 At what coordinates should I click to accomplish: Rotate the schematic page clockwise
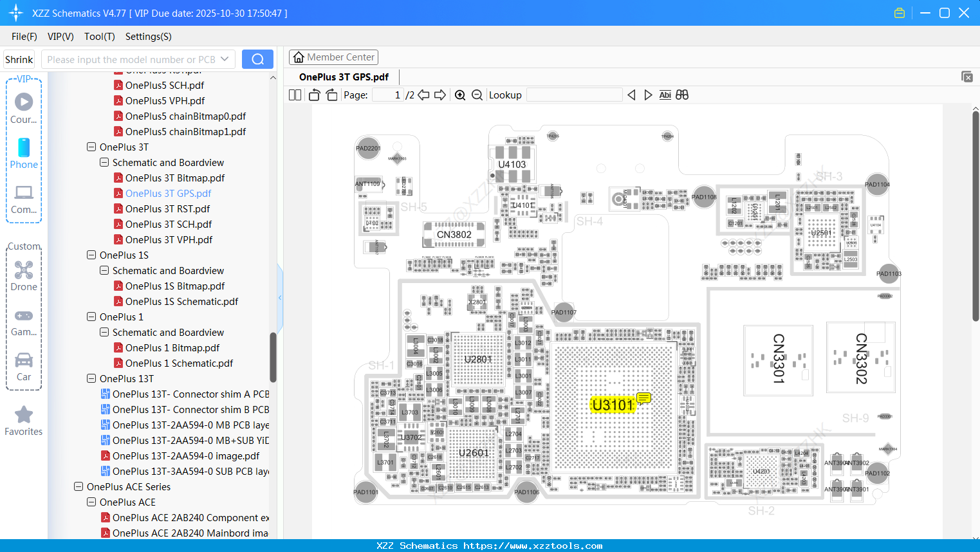click(331, 94)
